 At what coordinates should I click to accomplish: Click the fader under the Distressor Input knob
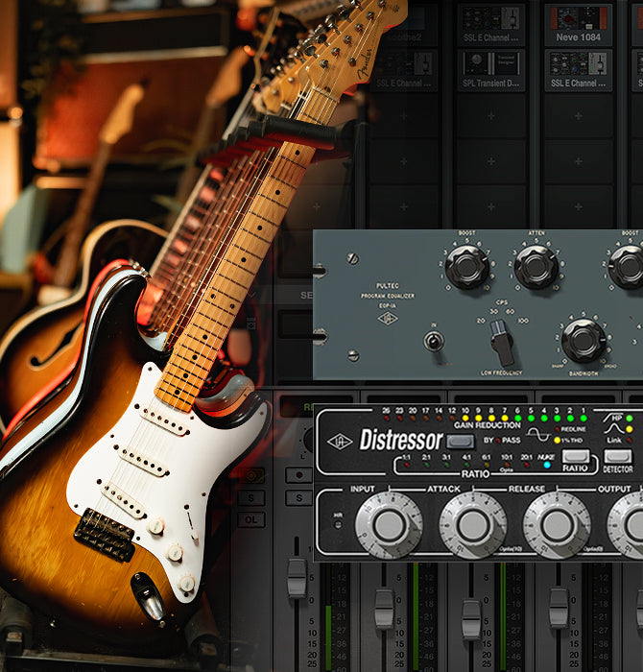pos(384,608)
